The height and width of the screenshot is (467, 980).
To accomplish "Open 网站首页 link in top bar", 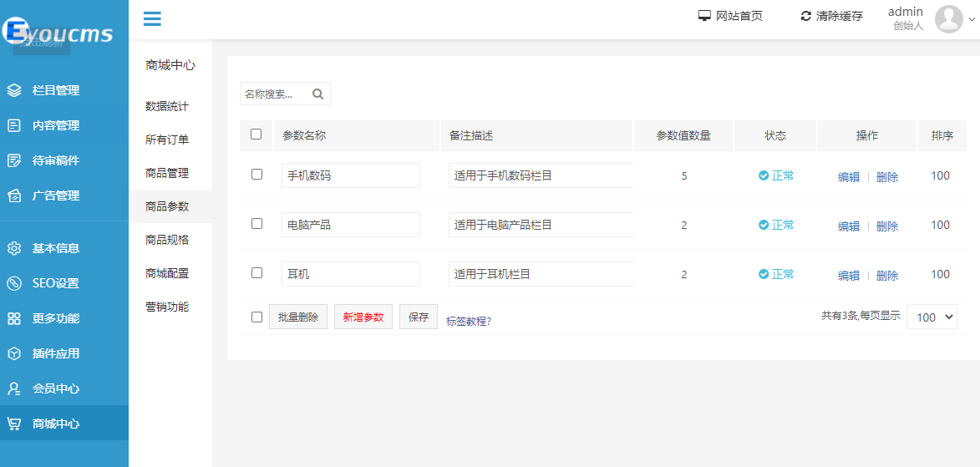I will click(739, 16).
